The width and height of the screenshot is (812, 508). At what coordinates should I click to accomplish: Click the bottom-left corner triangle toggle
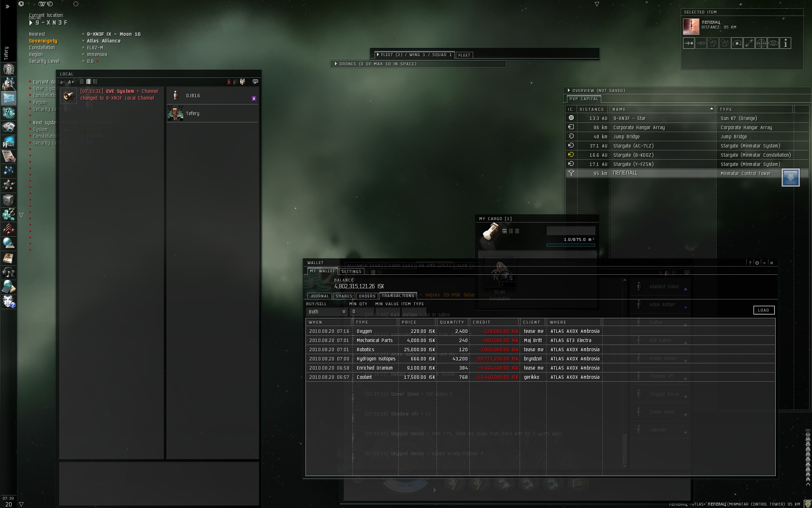point(21,504)
